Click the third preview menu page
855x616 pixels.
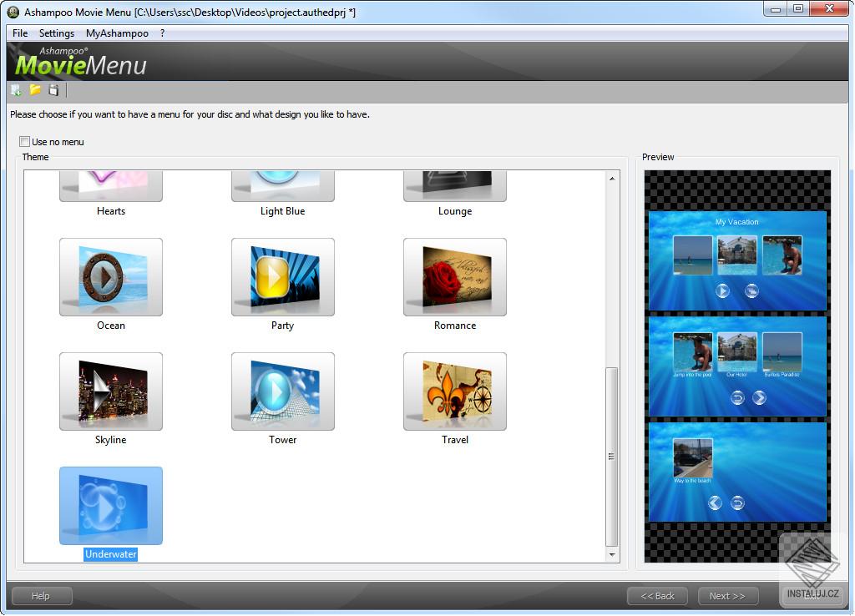pos(737,472)
